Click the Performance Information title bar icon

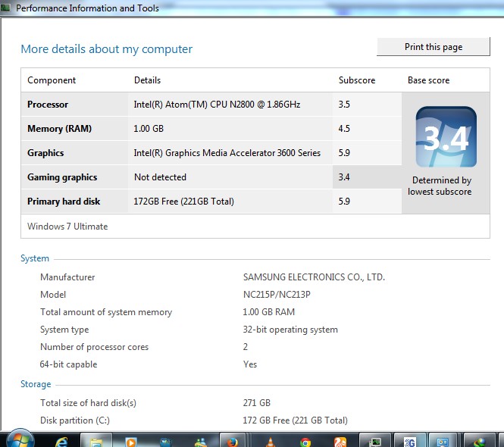pos(5,8)
